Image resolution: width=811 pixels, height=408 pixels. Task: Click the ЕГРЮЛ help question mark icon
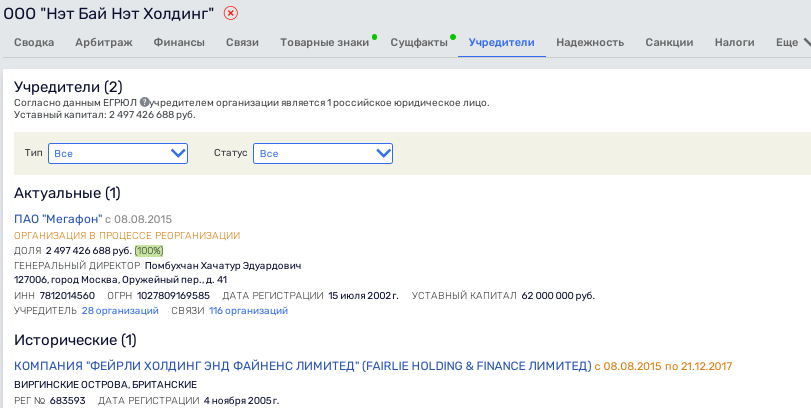(145, 102)
